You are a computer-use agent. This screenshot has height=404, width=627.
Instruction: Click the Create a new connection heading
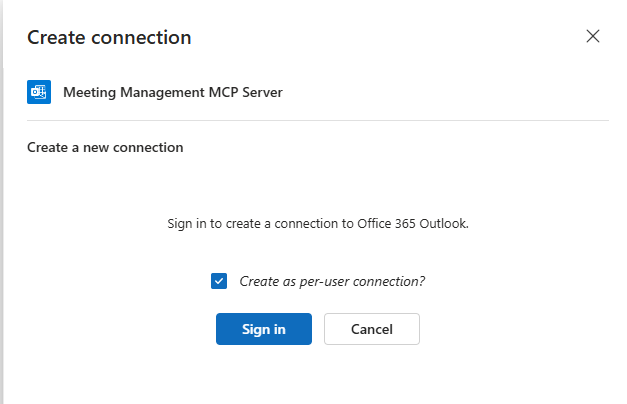pyautogui.click(x=105, y=148)
